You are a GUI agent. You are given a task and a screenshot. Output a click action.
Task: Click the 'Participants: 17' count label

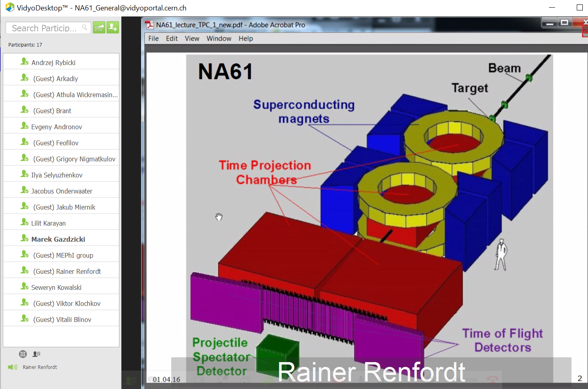coord(25,45)
